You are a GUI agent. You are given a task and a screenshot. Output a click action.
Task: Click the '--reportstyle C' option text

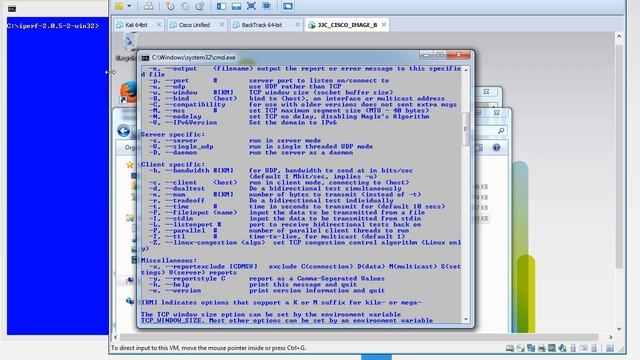(195, 278)
